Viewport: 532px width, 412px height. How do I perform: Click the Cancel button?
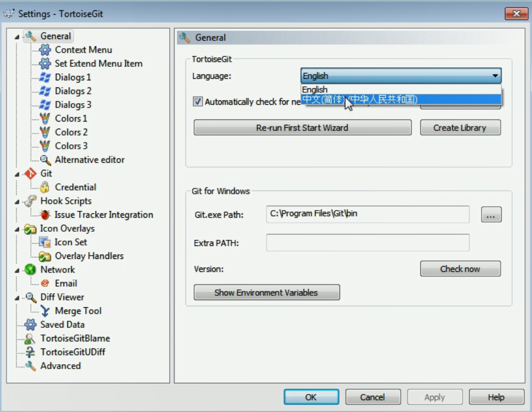[x=373, y=397]
